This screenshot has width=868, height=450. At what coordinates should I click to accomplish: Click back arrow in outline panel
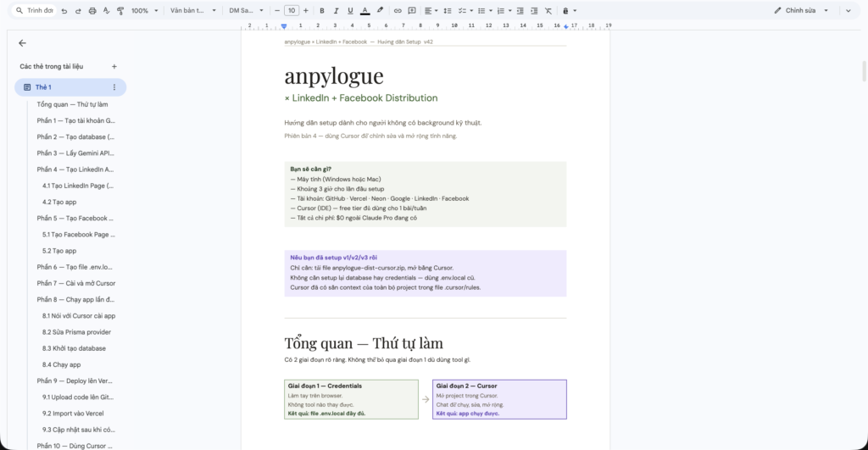click(x=22, y=43)
